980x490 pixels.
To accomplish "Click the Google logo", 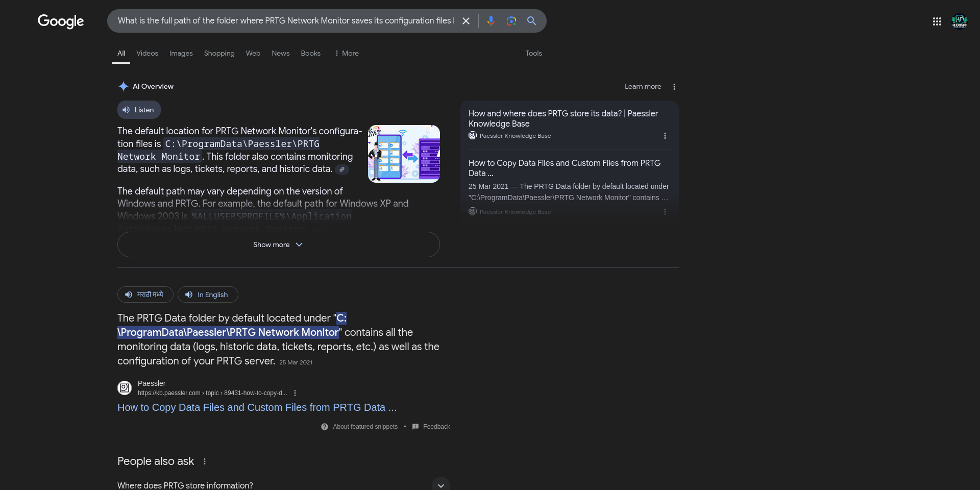I will 61,21.
